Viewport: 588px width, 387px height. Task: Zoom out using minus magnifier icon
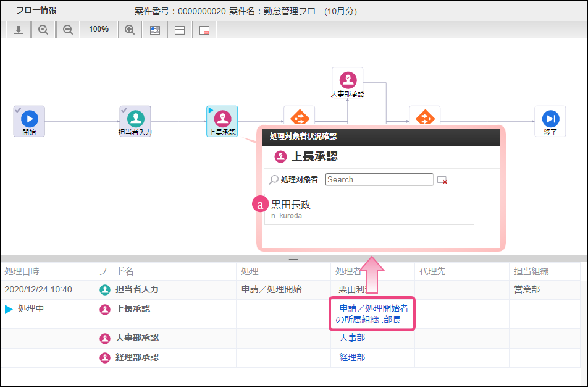click(x=68, y=30)
